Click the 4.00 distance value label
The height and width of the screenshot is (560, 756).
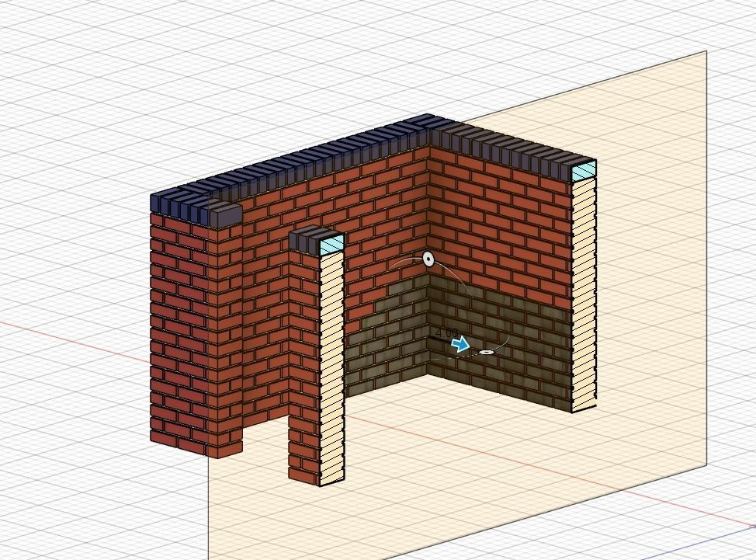[x=446, y=333]
